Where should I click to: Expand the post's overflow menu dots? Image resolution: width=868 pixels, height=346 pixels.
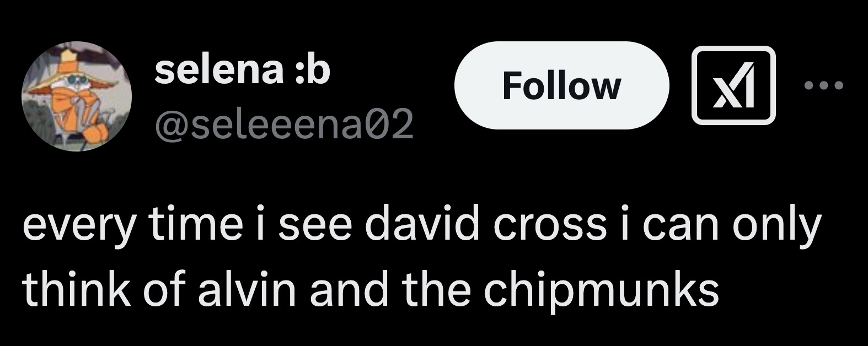824,85
